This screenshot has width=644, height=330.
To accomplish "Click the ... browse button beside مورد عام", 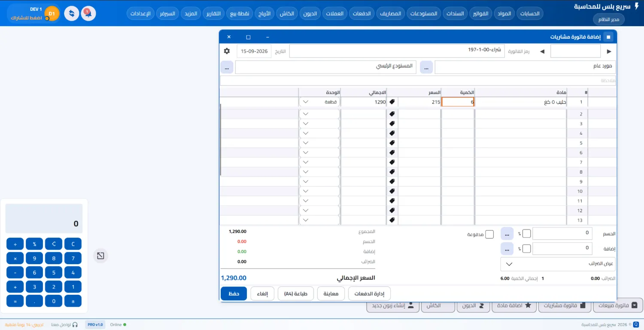I will (426, 67).
